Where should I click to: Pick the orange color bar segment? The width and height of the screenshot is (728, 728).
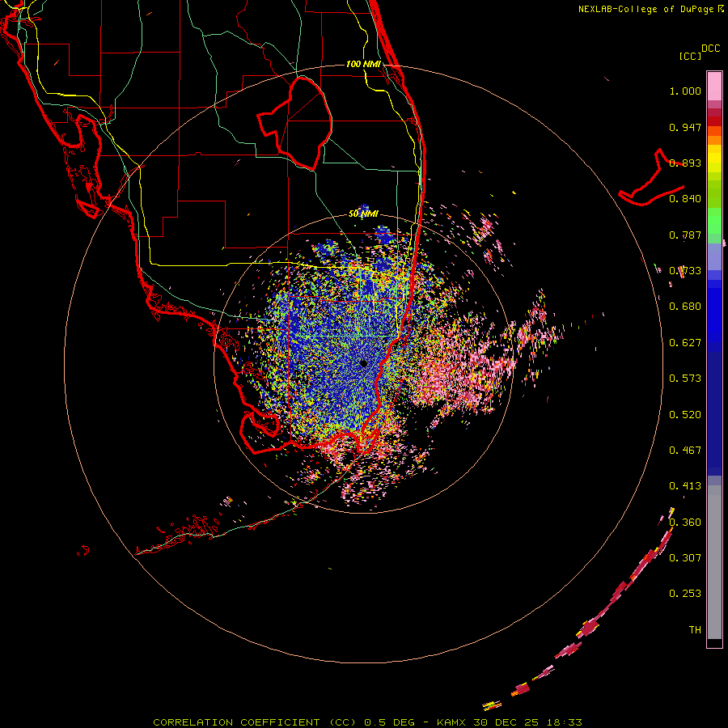pyautogui.click(x=714, y=140)
